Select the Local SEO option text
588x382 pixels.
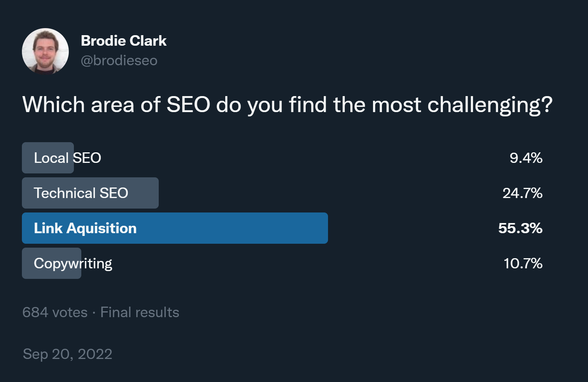coord(67,158)
